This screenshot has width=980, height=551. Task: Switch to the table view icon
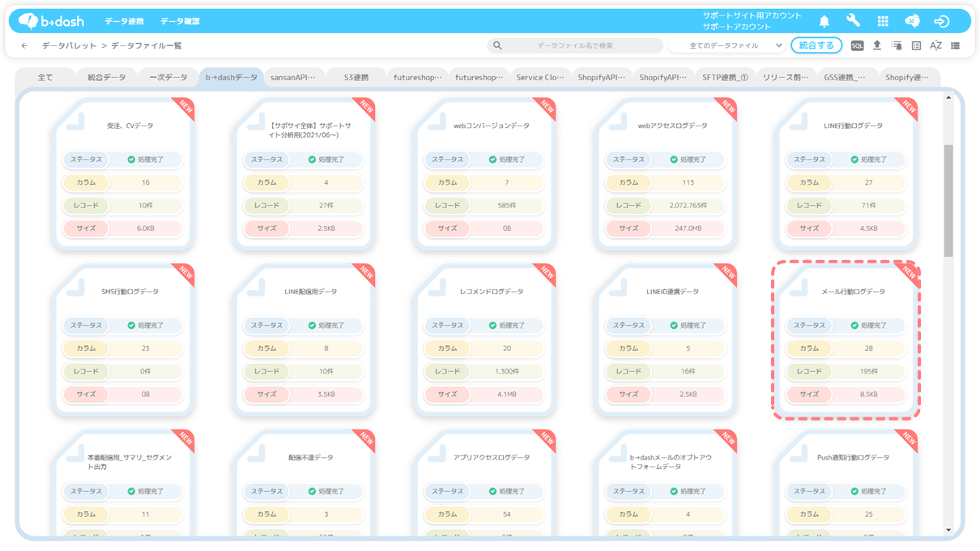[916, 46]
